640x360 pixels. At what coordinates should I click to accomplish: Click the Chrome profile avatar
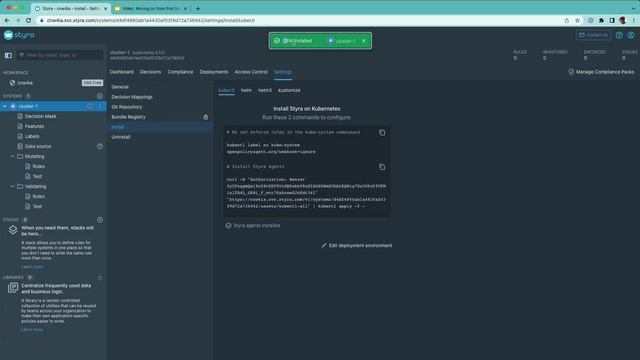622,20
